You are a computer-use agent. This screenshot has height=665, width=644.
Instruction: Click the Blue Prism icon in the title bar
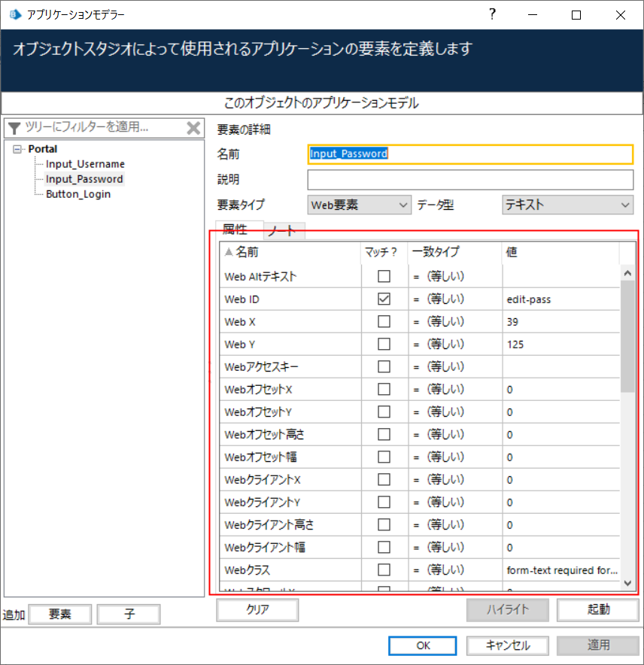tap(11, 14)
